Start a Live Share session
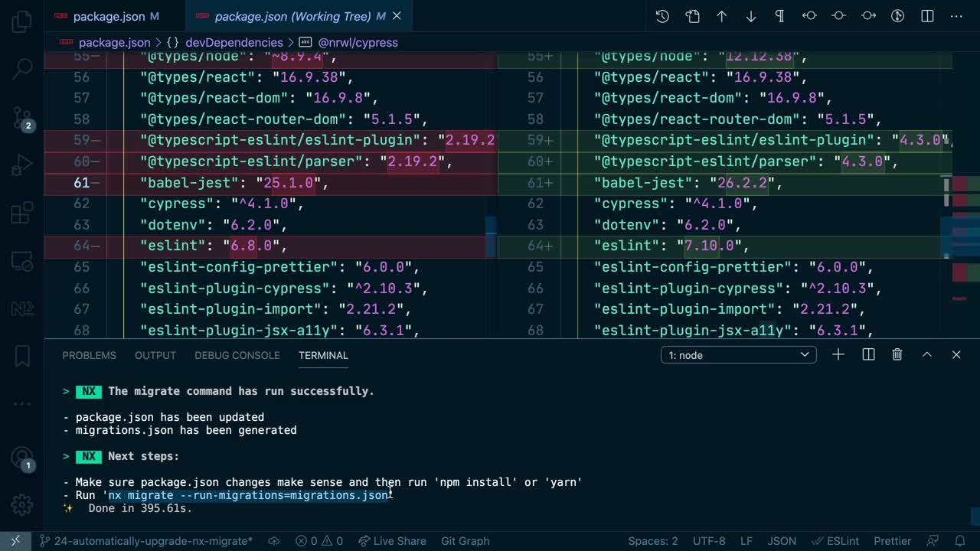The height and width of the screenshot is (551, 980). (x=392, y=540)
